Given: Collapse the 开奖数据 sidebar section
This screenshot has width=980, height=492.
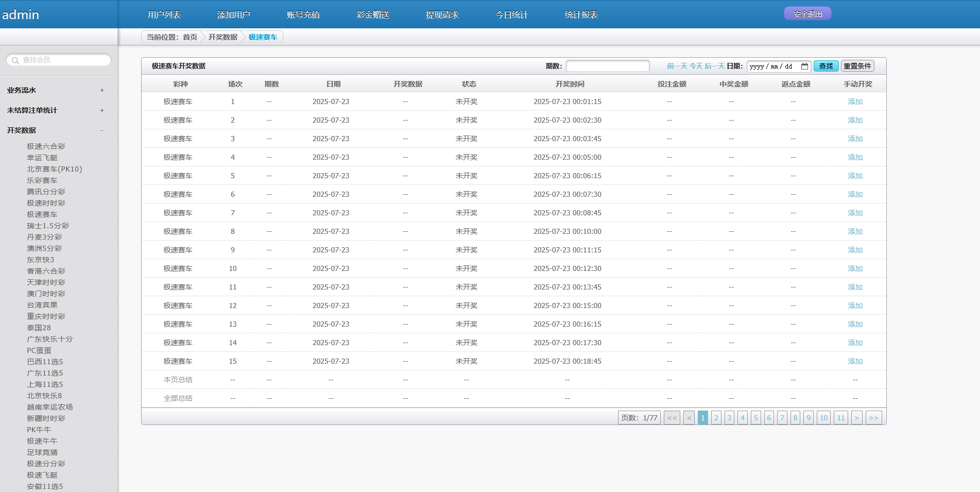Looking at the screenshot, I should (x=102, y=130).
